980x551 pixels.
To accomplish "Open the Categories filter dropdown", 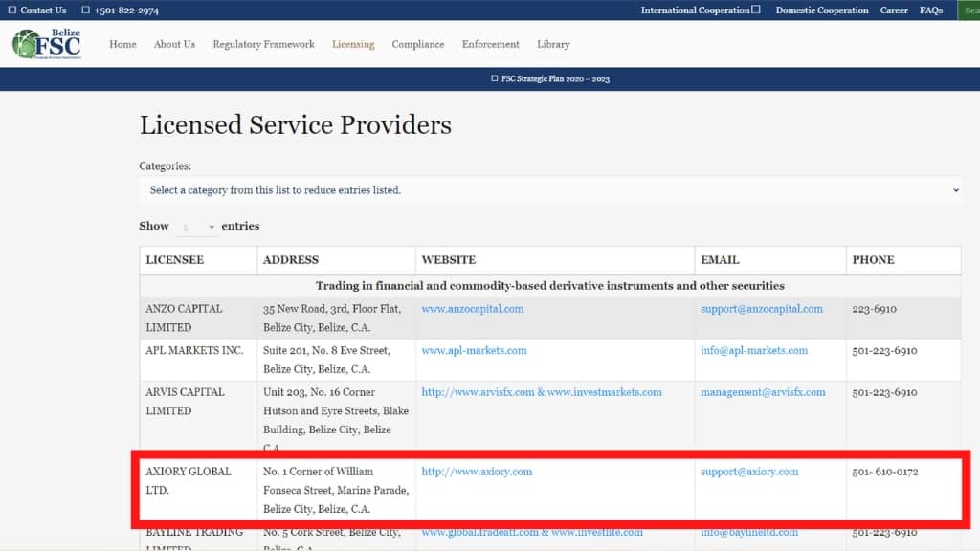I will (550, 190).
